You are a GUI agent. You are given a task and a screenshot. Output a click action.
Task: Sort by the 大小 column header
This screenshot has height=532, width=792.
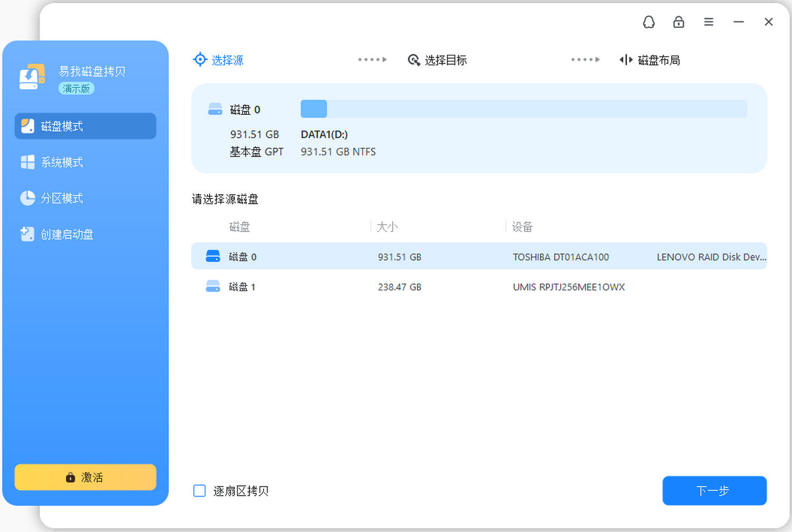pyautogui.click(x=387, y=227)
